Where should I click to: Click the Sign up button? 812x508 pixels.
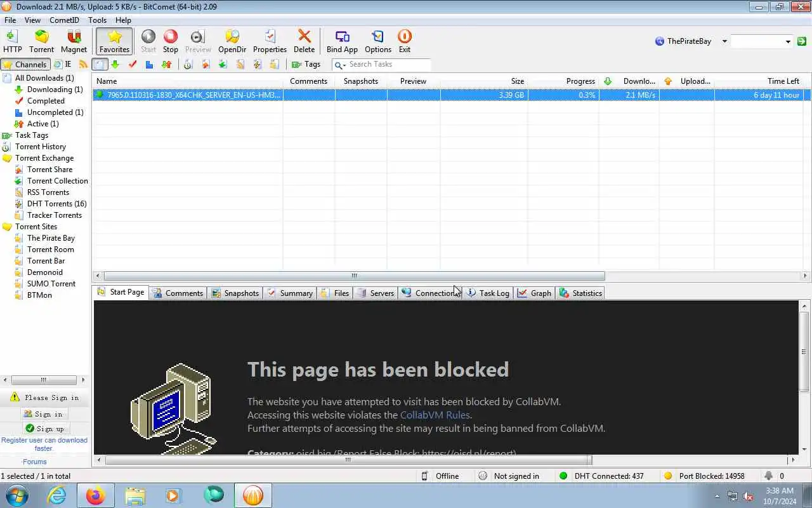pyautogui.click(x=44, y=429)
